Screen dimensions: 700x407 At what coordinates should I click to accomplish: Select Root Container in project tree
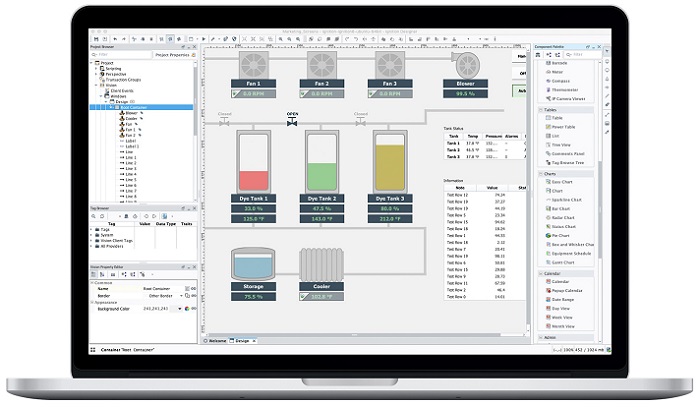click(136, 106)
